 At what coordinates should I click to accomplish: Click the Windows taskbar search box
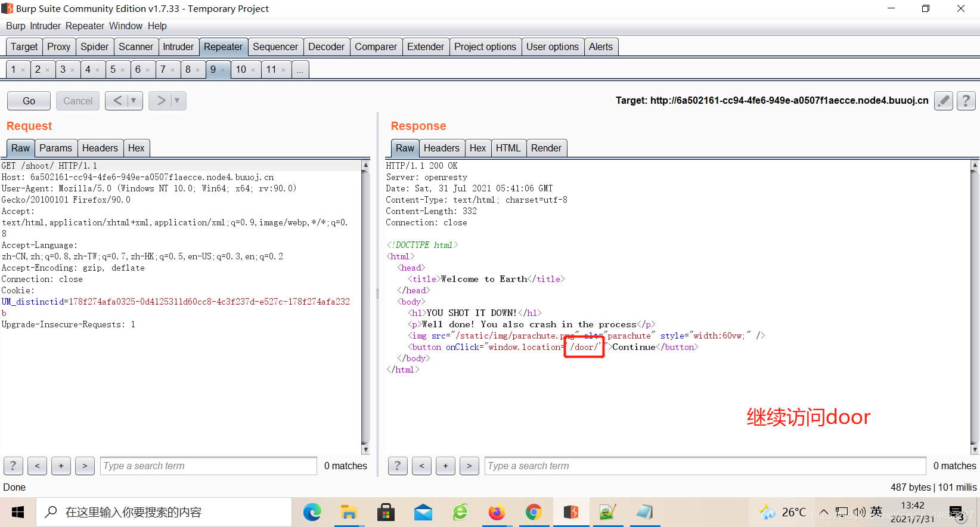click(164, 512)
